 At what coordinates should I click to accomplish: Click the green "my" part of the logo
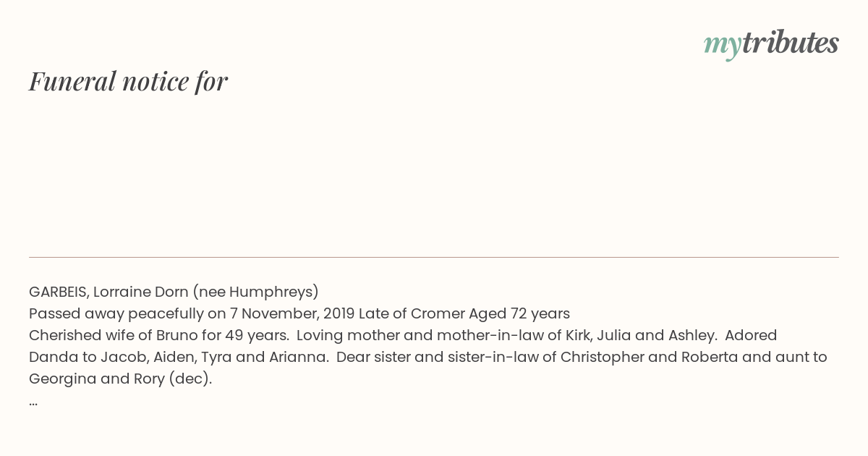coord(722,46)
